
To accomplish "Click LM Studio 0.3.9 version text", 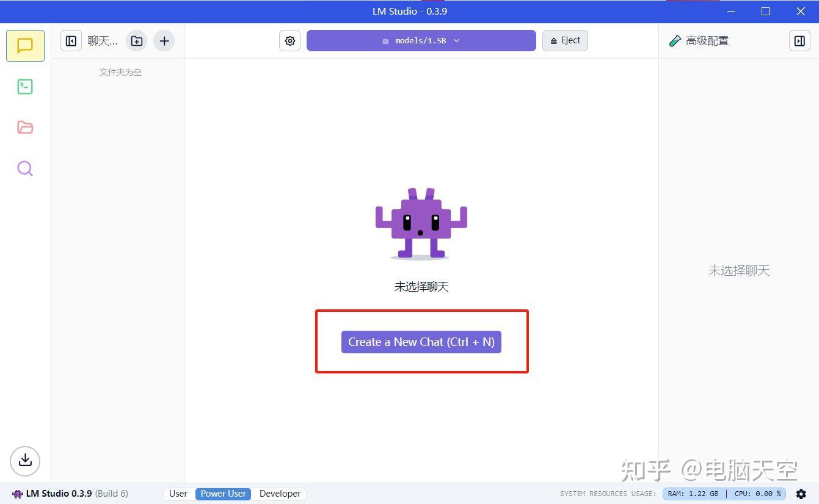I will click(x=59, y=494).
